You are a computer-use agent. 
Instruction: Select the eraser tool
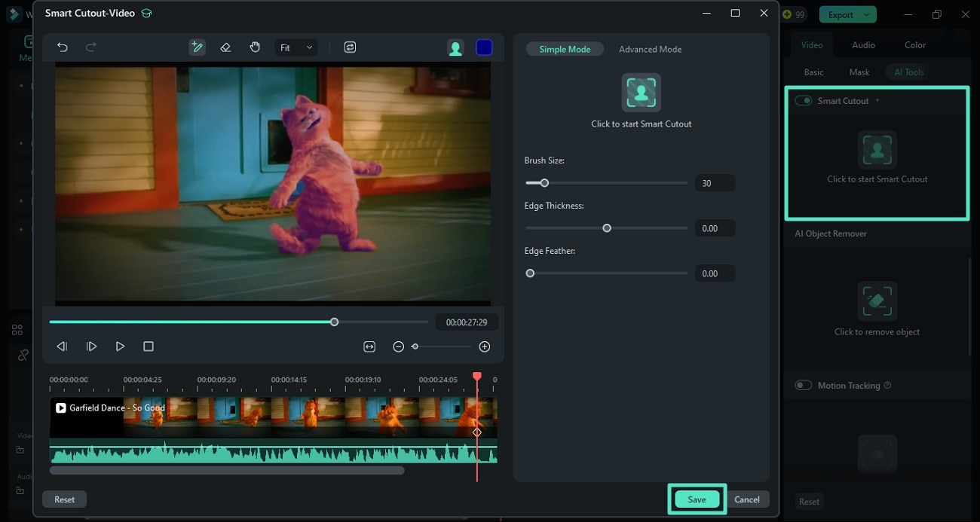pos(225,47)
